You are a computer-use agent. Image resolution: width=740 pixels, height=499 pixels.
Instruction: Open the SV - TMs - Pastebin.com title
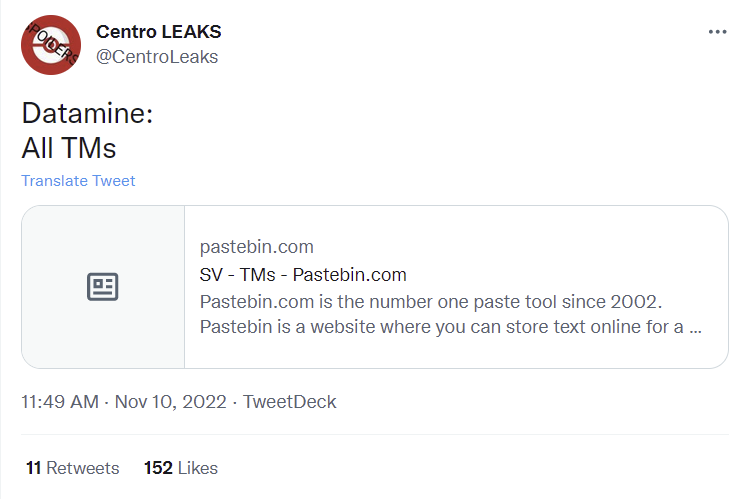[303, 275]
